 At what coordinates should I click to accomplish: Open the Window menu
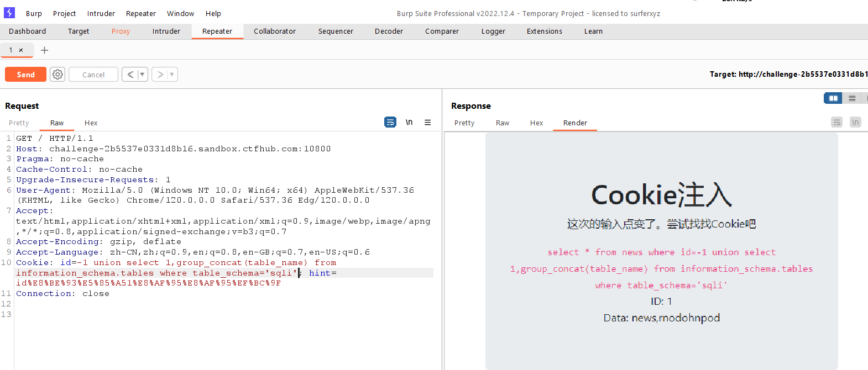(180, 13)
